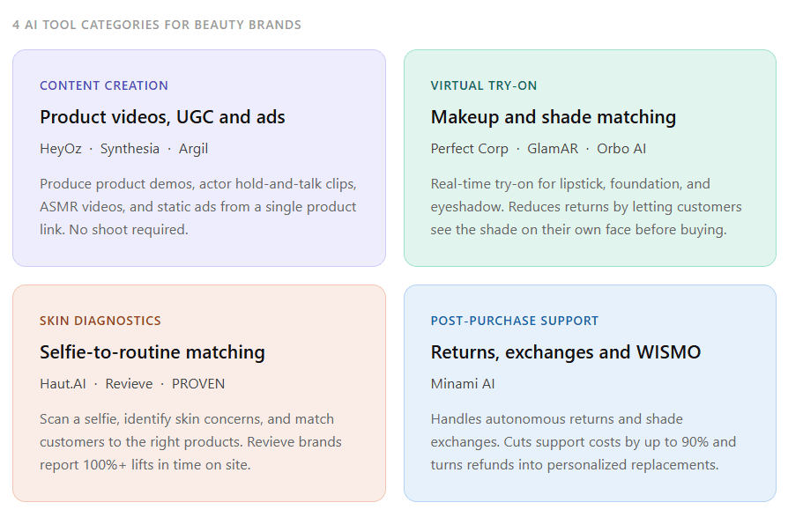Select the HeyOz tool name
This screenshot has width=788, height=532.
coord(60,149)
